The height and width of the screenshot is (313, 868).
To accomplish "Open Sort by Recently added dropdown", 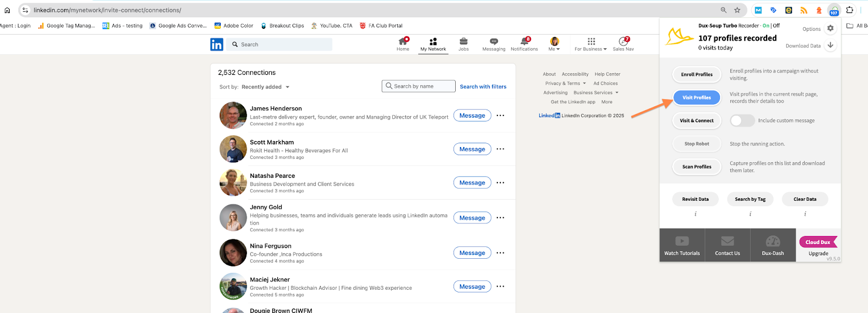I will point(265,87).
